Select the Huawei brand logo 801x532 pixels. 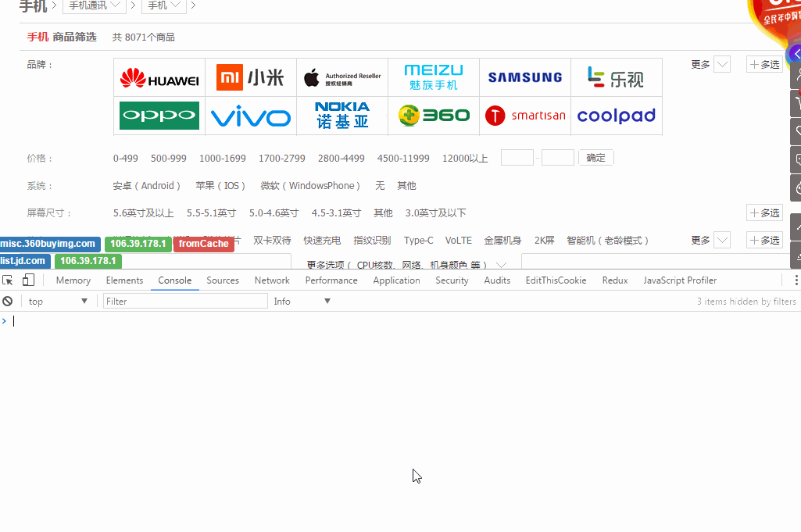tap(159, 77)
